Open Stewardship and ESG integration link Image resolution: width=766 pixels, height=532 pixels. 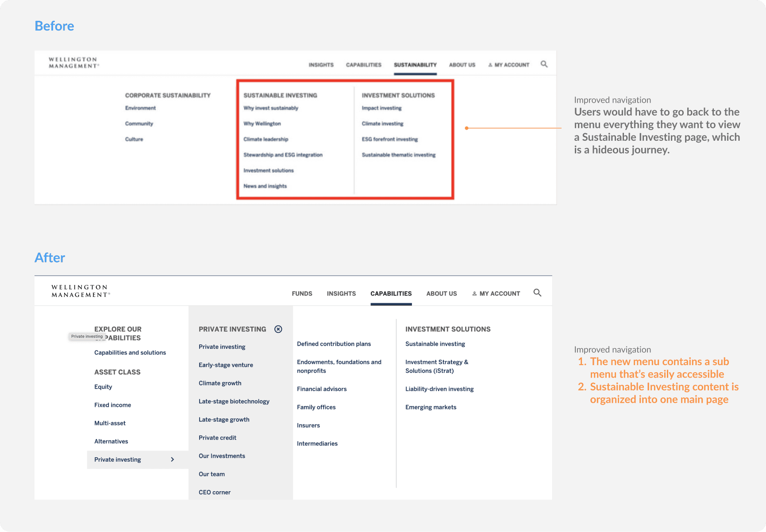pyautogui.click(x=283, y=155)
